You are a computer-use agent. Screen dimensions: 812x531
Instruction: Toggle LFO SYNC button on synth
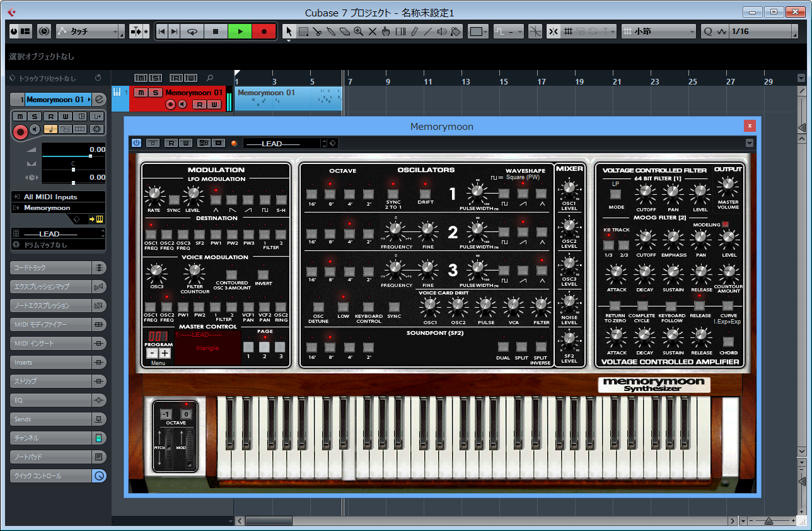click(173, 200)
